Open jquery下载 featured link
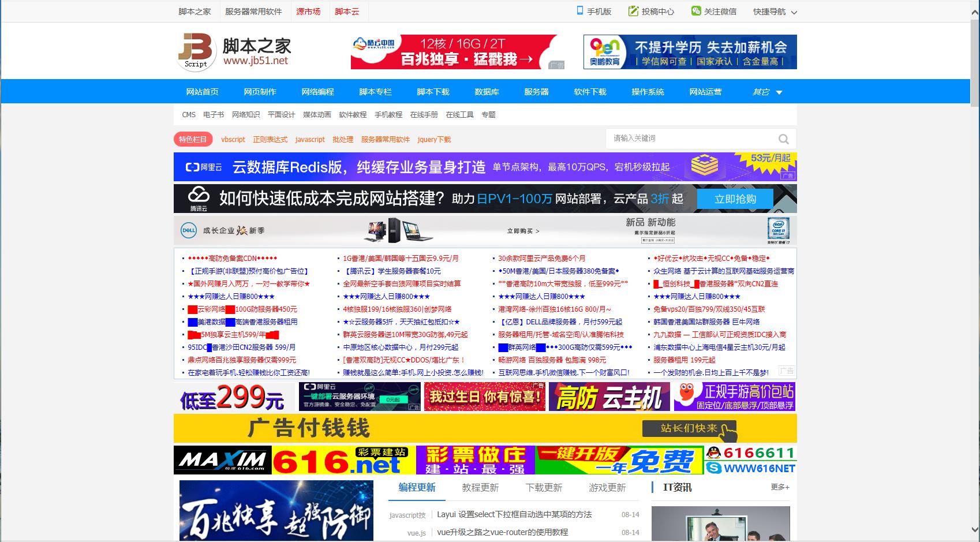The image size is (980, 542). (x=434, y=140)
